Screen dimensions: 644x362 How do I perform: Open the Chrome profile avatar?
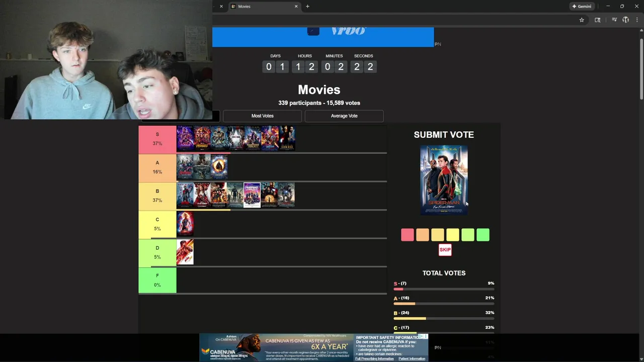[626, 20]
